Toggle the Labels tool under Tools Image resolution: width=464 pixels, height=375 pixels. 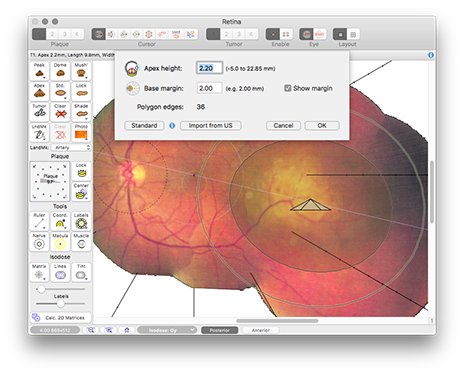coord(81,221)
